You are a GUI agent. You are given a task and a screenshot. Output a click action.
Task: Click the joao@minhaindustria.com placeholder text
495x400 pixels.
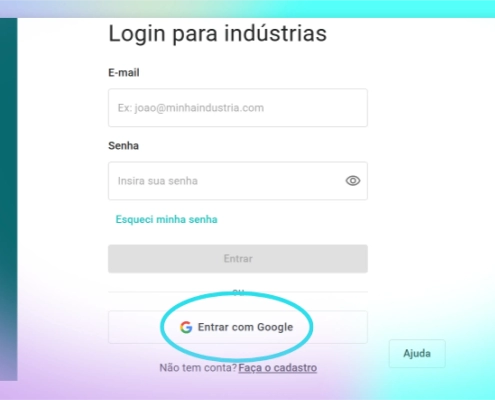199,108
